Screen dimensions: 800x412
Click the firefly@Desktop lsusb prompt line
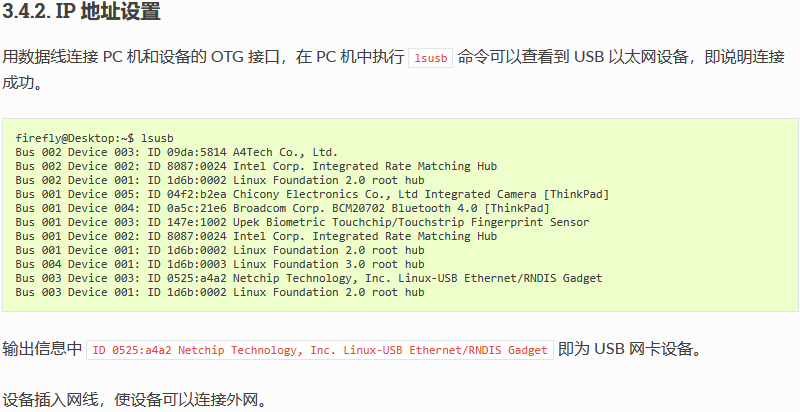[94, 138]
